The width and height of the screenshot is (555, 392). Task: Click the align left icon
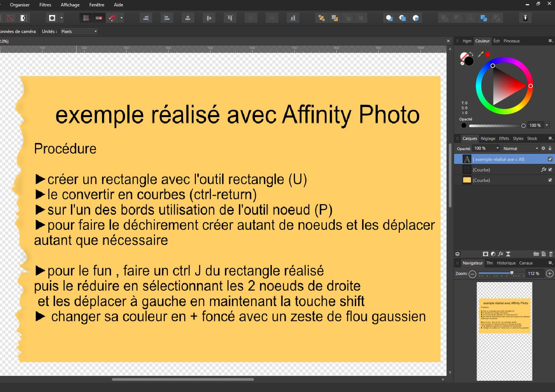click(167, 18)
